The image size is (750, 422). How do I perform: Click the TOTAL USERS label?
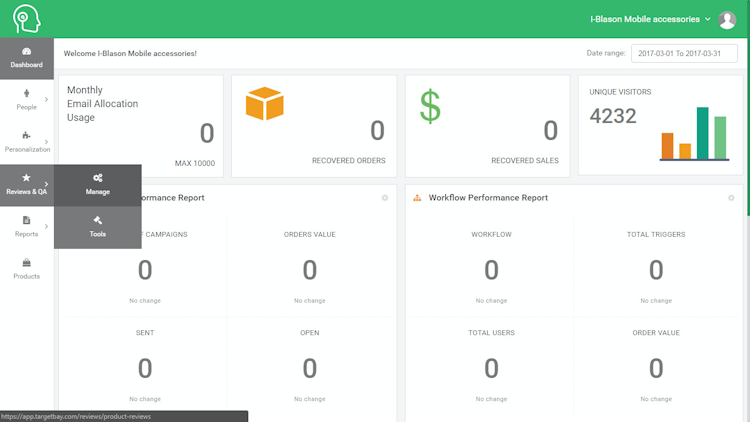pos(491,333)
